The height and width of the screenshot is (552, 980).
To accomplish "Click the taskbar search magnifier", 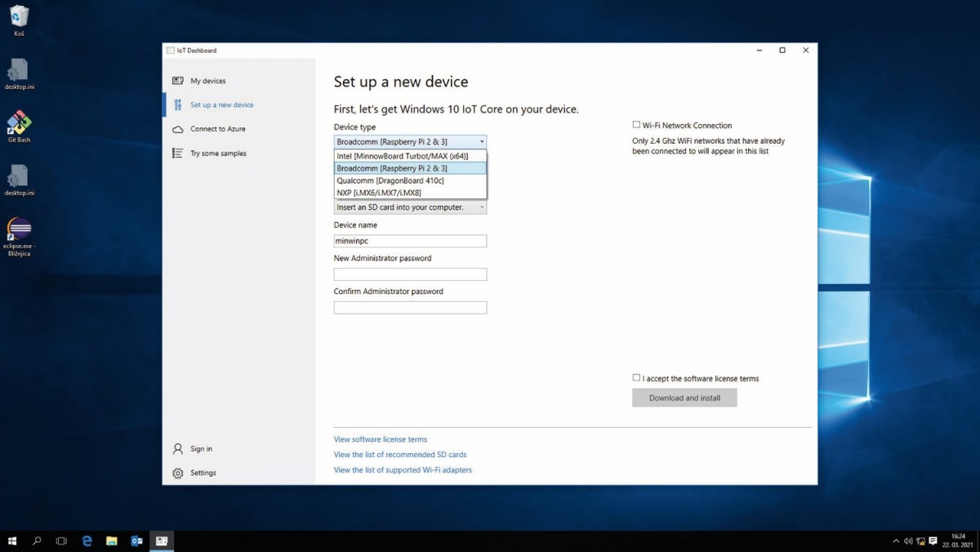I will pyautogui.click(x=37, y=541).
